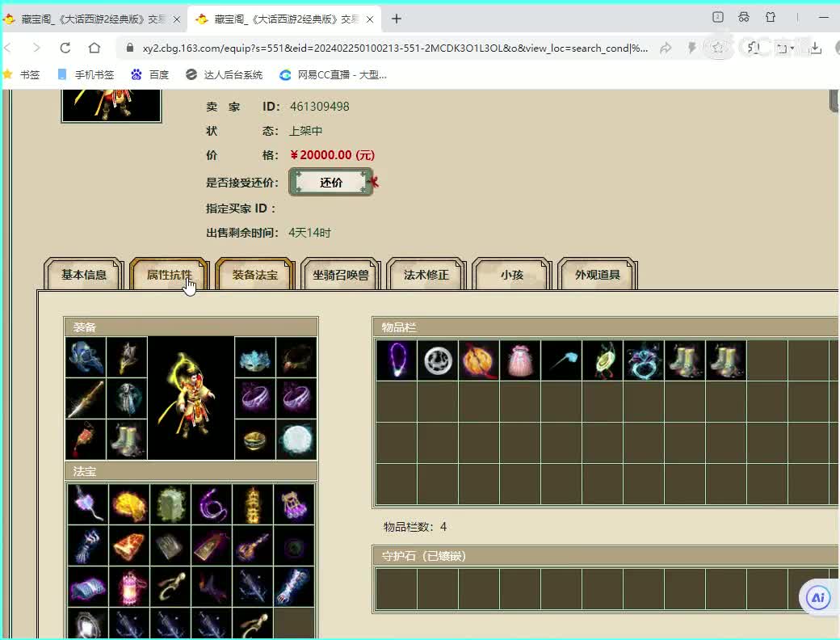This screenshot has width=840, height=640.
Task: Open the 装备法宝 tab
Action: coord(255,275)
